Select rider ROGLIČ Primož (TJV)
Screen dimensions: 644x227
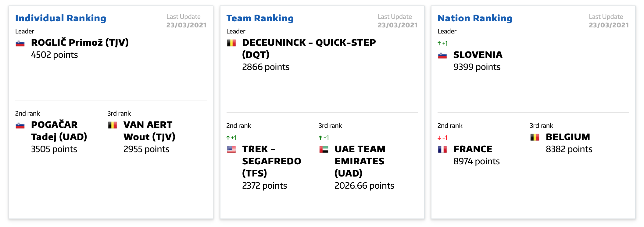80,43
